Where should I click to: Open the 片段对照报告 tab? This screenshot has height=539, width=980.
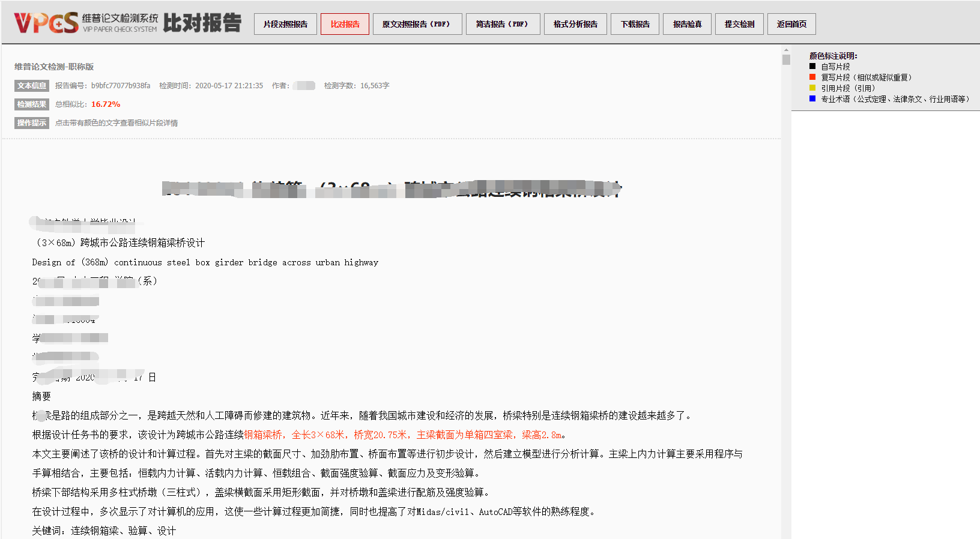point(285,24)
